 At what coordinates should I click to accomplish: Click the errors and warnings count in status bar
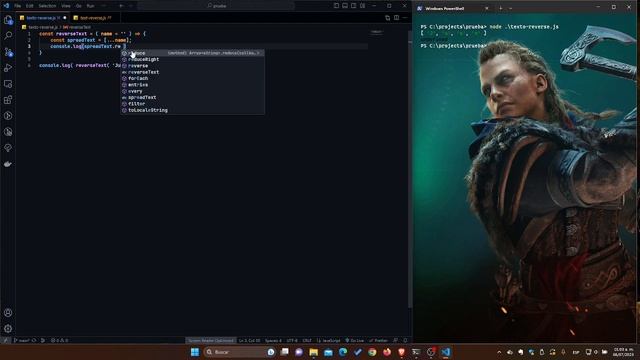[60, 340]
